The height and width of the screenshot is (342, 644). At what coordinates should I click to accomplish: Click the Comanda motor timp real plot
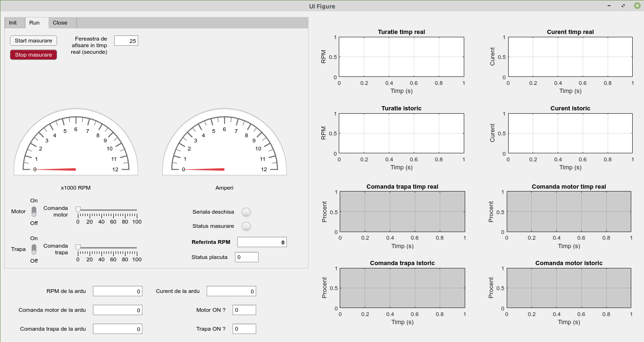point(569,212)
